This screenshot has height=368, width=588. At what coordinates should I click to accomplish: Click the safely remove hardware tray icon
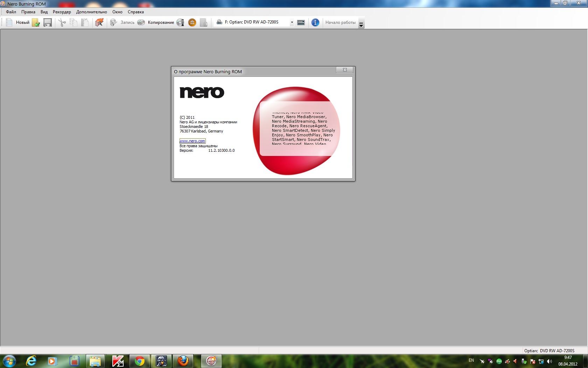(x=524, y=361)
